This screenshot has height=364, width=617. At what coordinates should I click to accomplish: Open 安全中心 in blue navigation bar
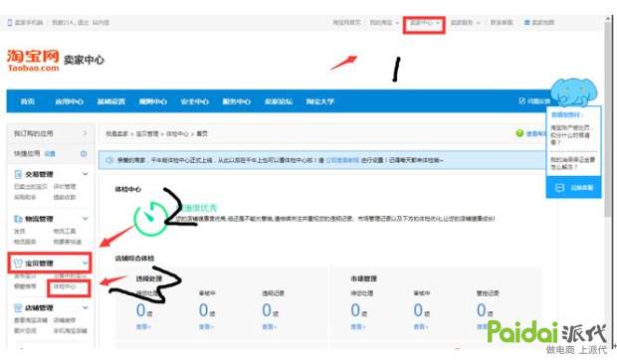[x=194, y=101]
